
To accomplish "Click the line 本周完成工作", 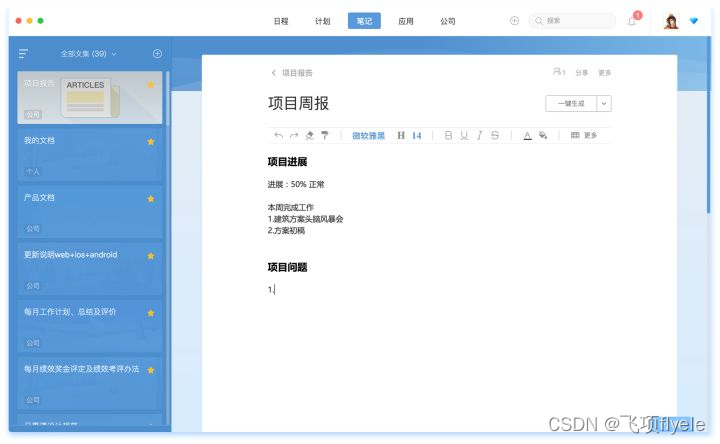I will [291, 208].
